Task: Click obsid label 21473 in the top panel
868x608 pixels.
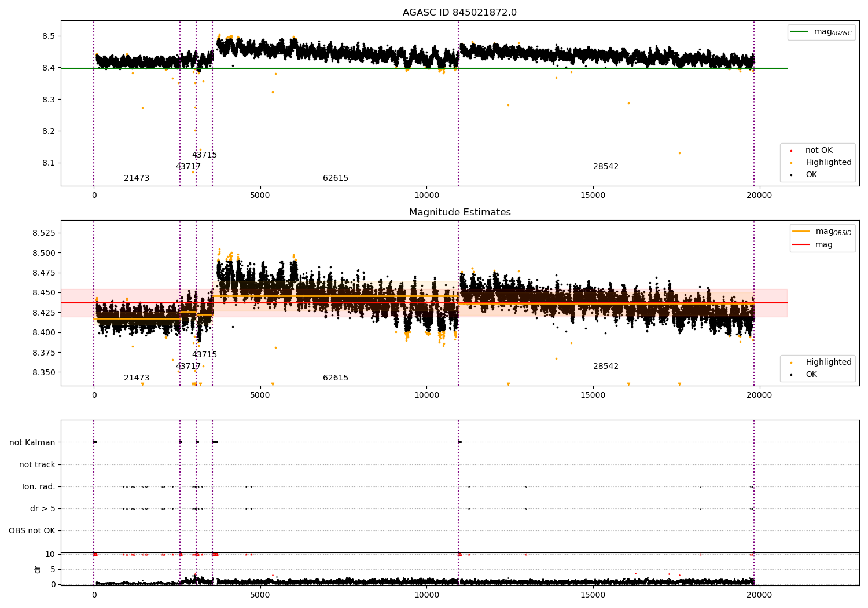Action: point(137,178)
